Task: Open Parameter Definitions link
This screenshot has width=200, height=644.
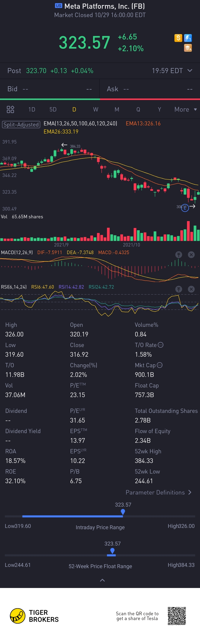Action: (x=158, y=492)
